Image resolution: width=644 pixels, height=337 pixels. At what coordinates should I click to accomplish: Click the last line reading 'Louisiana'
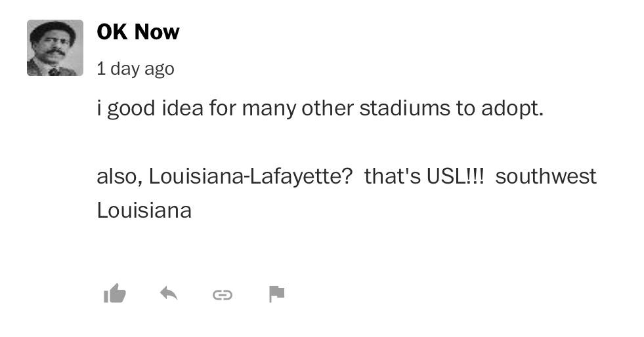click(144, 210)
